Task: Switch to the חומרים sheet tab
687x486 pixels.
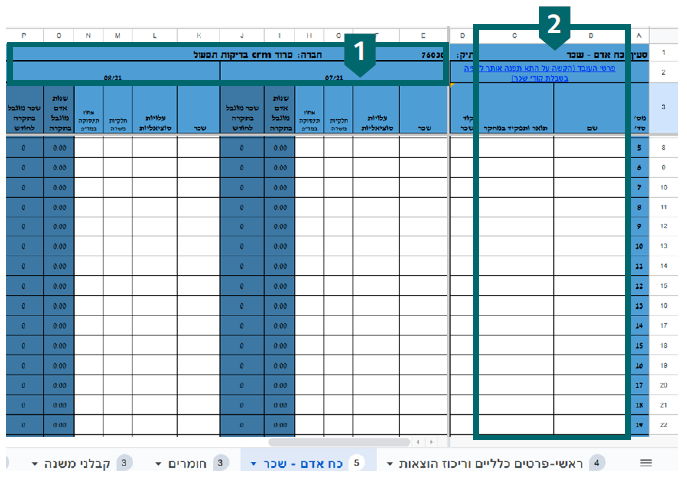Action: pyautogui.click(x=187, y=463)
